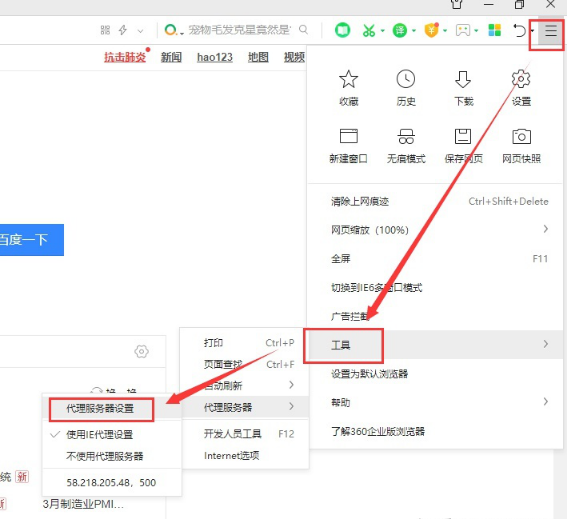The width and height of the screenshot is (567, 519).
Task: Expand the 网页缩放 (100%) submenu
Action: (x=436, y=229)
